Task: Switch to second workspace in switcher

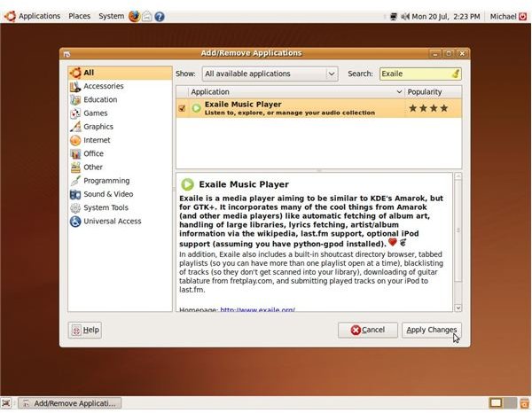Action: (510, 403)
